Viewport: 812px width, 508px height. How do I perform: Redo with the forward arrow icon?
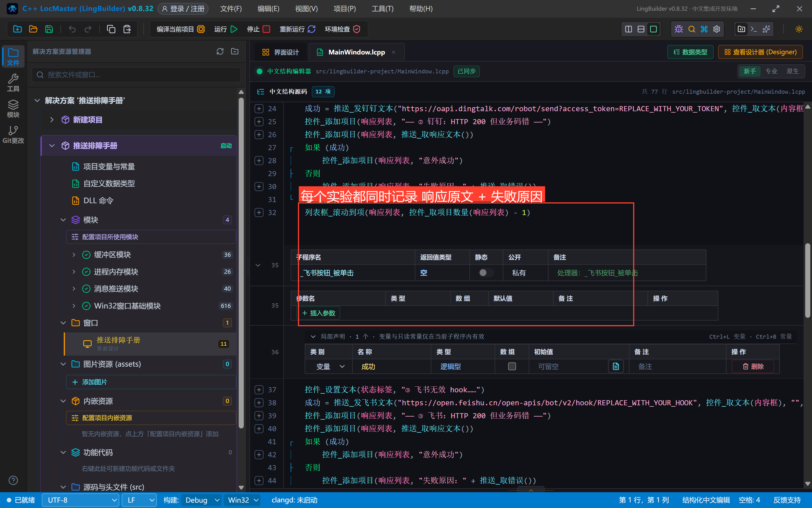pyautogui.click(x=88, y=29)
